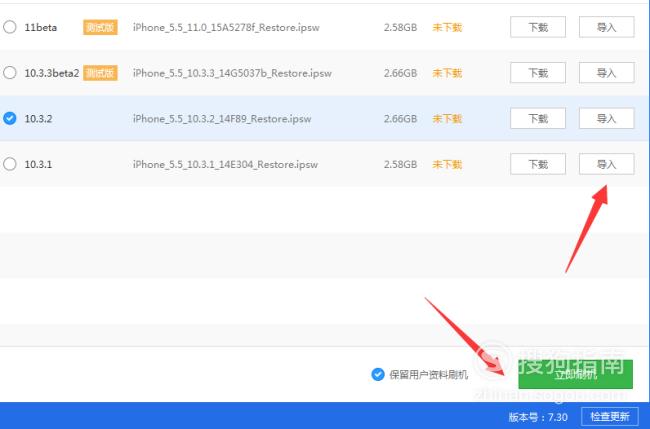The height and width of the screenshot is (429, 650).
Task: Import firmware for the 10.3.3beta2 row
Action: pos(606,73)
